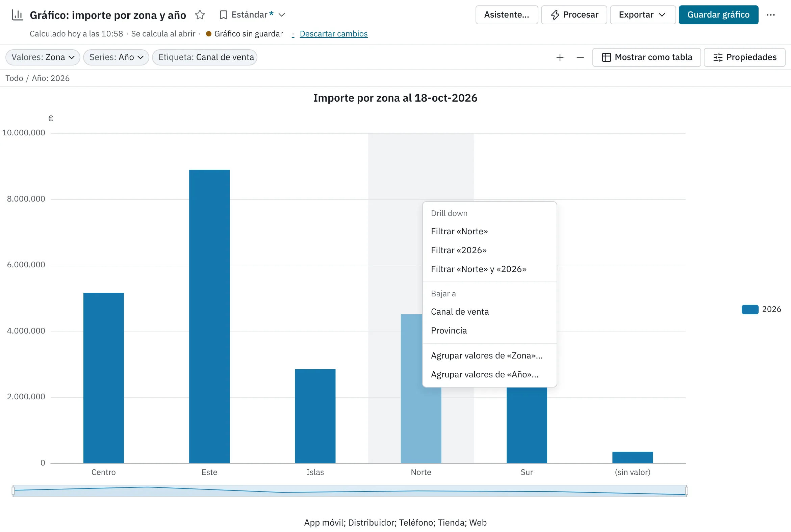Click the Islas bar in chart

(315, 416)
